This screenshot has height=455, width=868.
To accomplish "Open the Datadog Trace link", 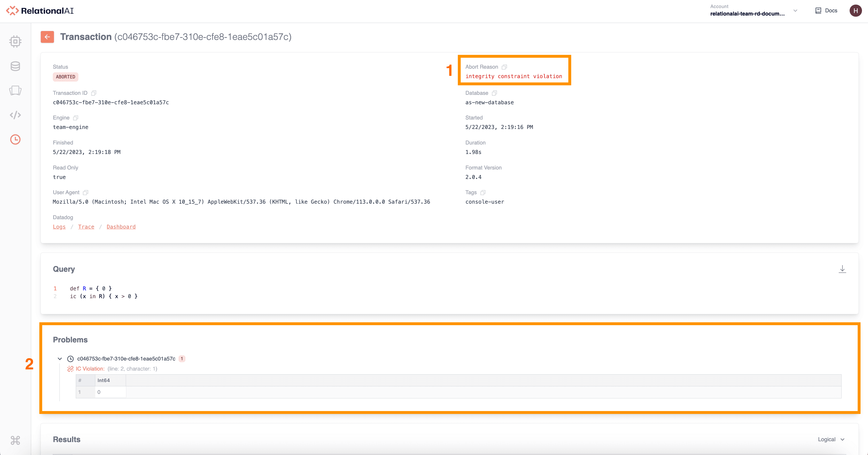I will click(x=86, y=227).
